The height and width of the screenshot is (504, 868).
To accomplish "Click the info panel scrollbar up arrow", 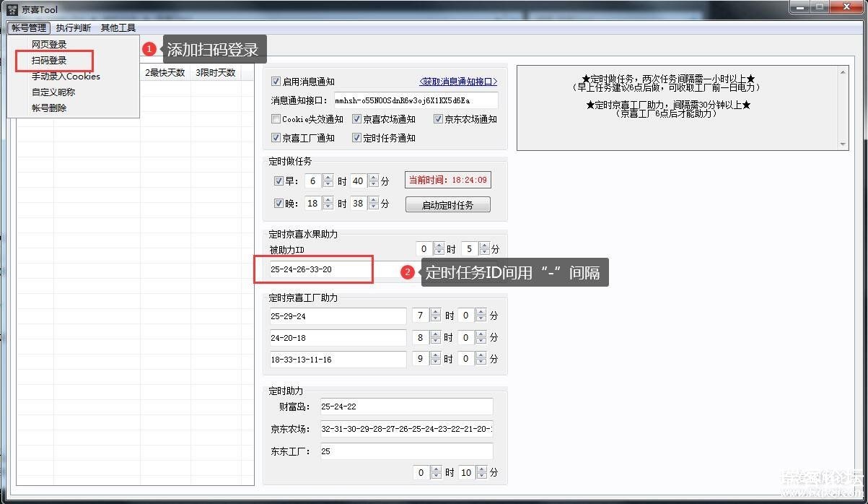I will point(843,71).
